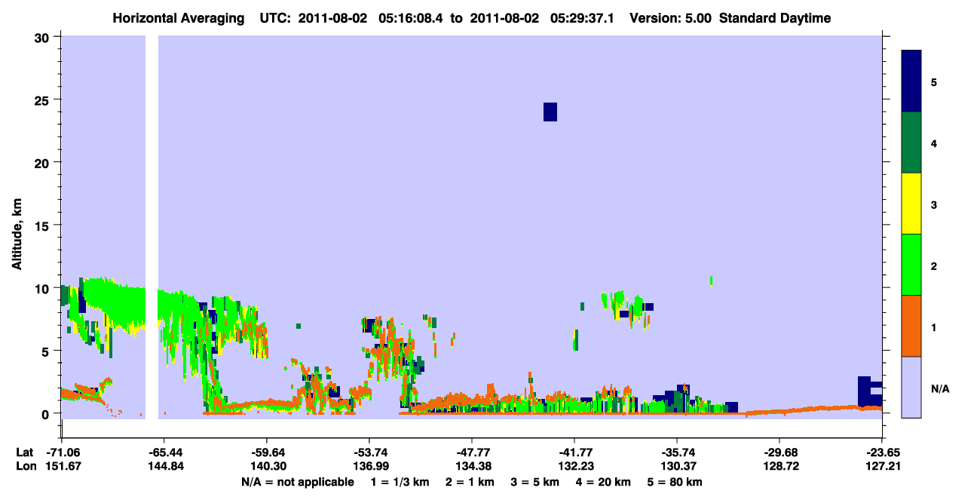The image size is (980, 503).
Task: Click longitude value '151.67'
Action: point(62,466)
